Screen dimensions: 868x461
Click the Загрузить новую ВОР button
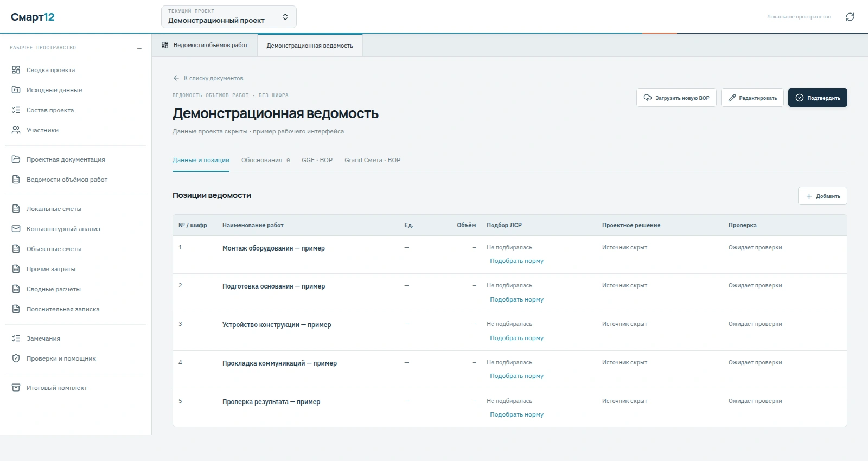click(676, 98)
